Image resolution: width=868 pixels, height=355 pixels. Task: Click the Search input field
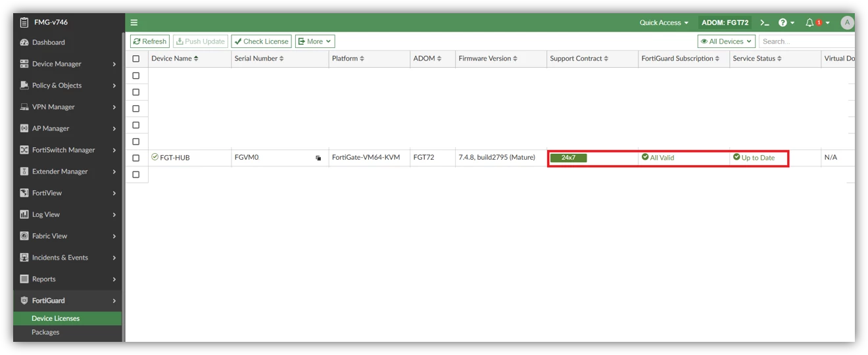(807, 41)
